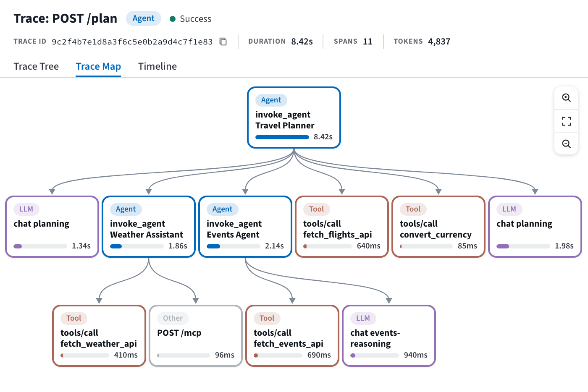Click the Travel Planner 8.42s duration bar
This screenshot has width=588, height=392.
[282, 137]
